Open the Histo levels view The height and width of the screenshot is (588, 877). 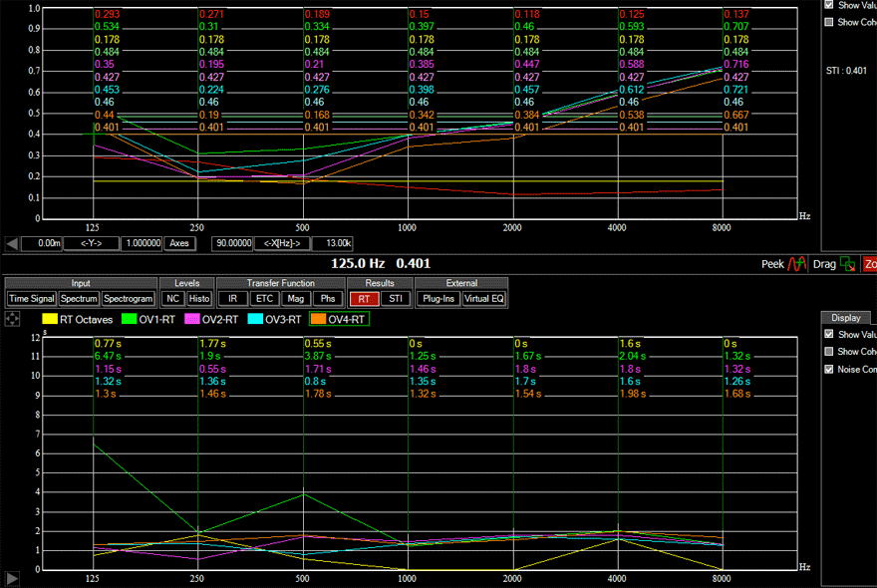click(x=199, y=299)
